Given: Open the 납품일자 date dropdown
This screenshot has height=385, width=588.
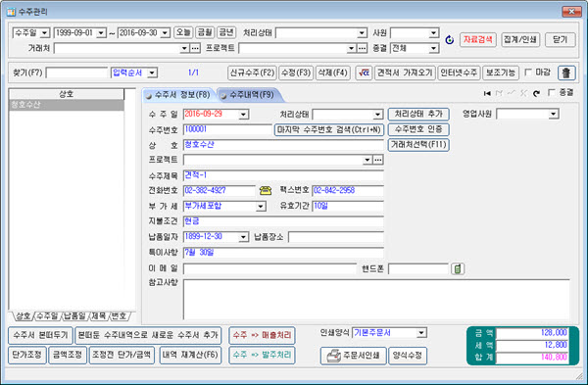Looking at the screenshot, I should (x=243, y=237).
